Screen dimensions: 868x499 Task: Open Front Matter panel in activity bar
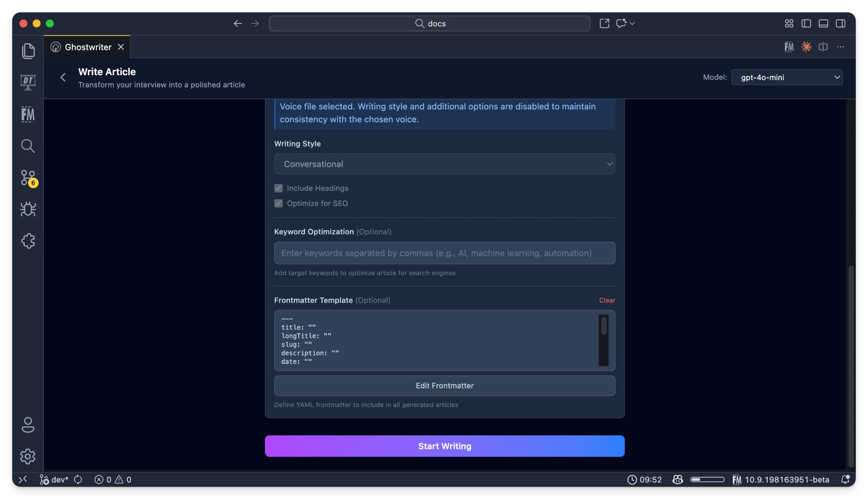28,115
